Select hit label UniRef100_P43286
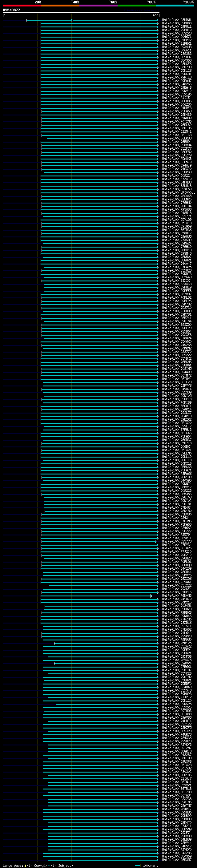Image resolution: width=197 pixels, height=868 pixels. pyautogui.click(x=177, y=853)
